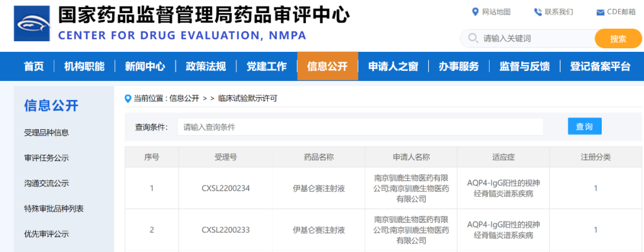Viewport: 644px width, 252px height.
Task: Focus the 请输入查询条件 input field
Action: tap(360, 127)
